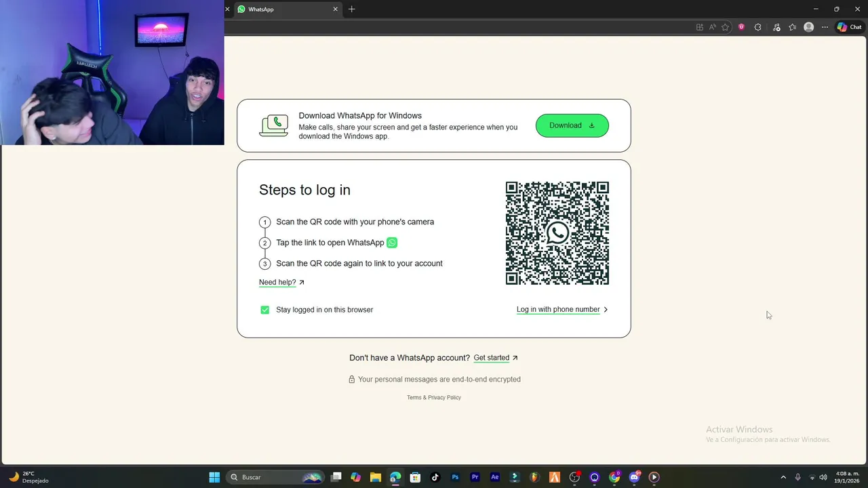
Task: Open a new browser tab
Action: 351,9
